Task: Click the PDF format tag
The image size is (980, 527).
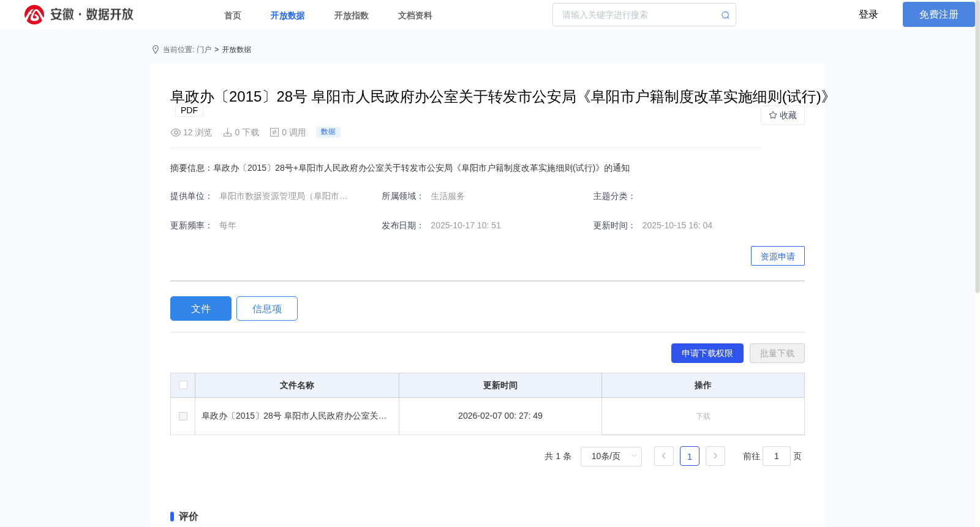Action: [x=189, y=110]
